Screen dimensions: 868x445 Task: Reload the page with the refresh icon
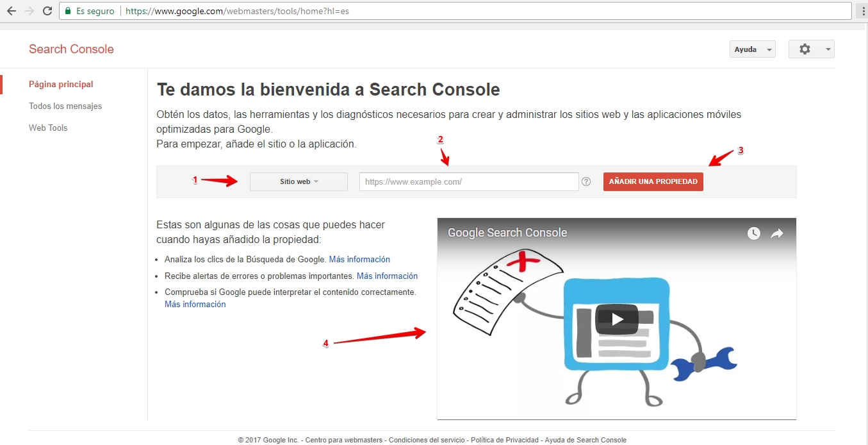(x=47, y=11)
